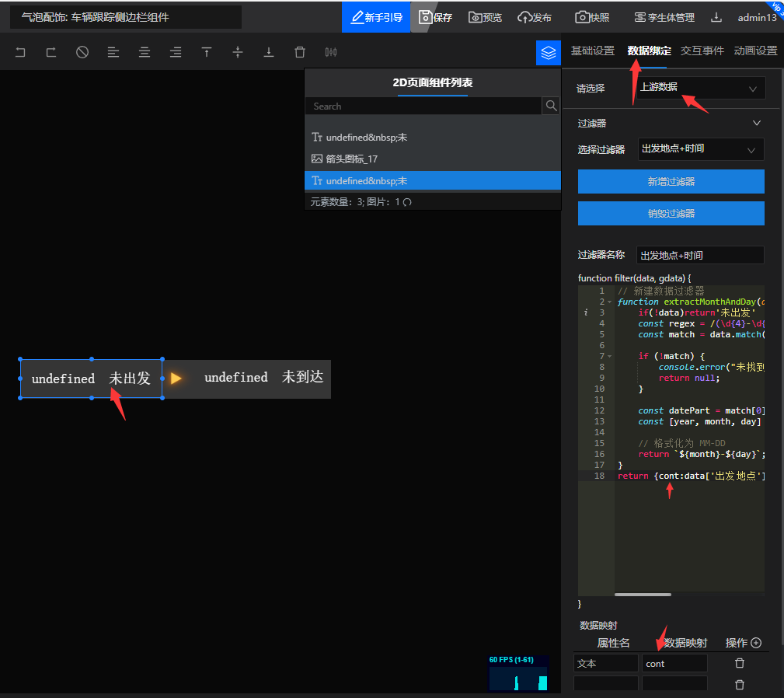The height and width of the screenshot is (698, 784).
Task: Click the 新增过滤器 button
Action: [x=671, y=182]
